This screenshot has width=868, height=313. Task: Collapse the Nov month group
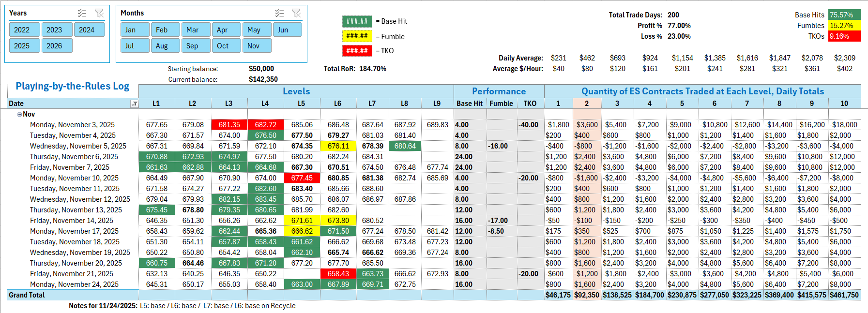click(x=19, y=115)
